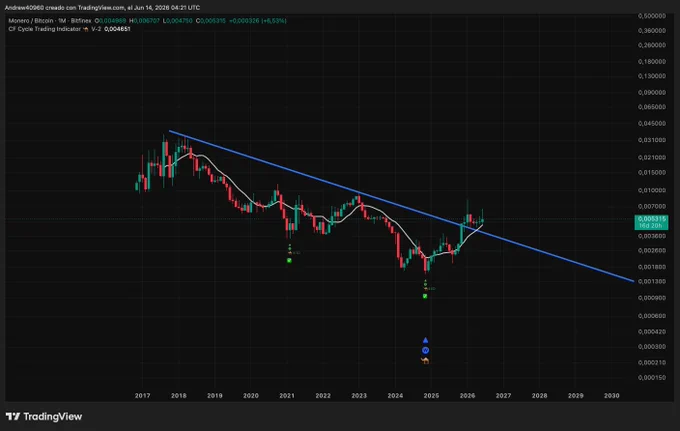This screenshot has width=680, height=431.
Task: Click the indicator value 0,004651
Action: 117,29
